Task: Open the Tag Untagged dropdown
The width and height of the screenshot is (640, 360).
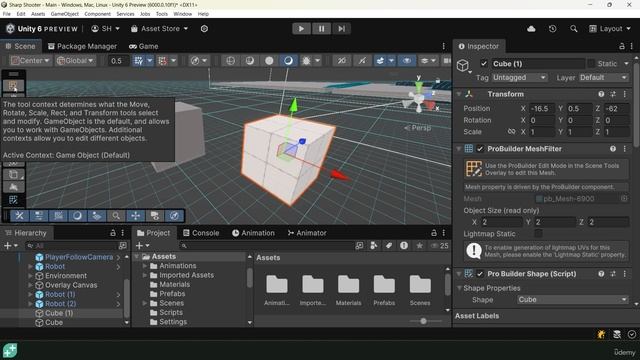Action: [519, 78]
